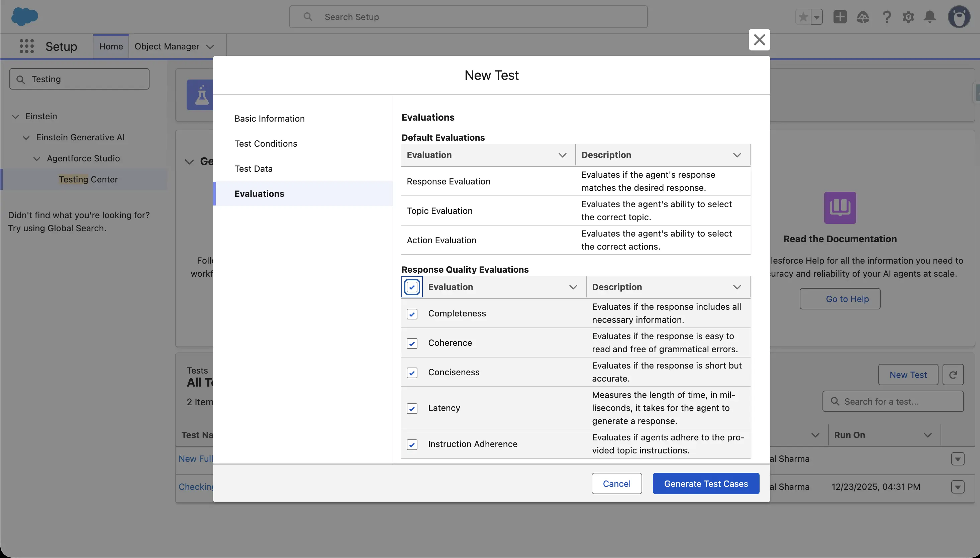Click the Generate Test Cases button
The height and width of the screenshot is (558, 980).
[x=705, y=483]
